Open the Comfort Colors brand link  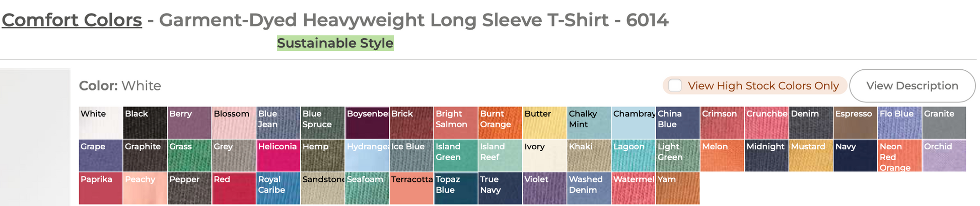pos(72,20)
